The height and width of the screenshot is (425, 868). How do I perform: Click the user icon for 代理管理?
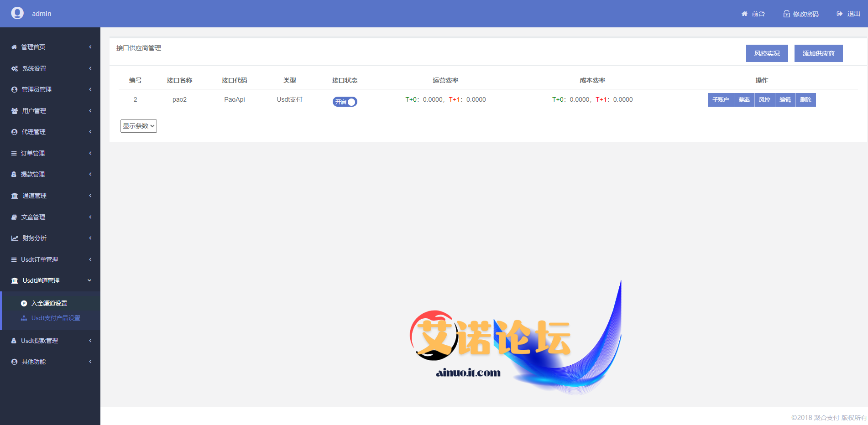pos(14,132)
